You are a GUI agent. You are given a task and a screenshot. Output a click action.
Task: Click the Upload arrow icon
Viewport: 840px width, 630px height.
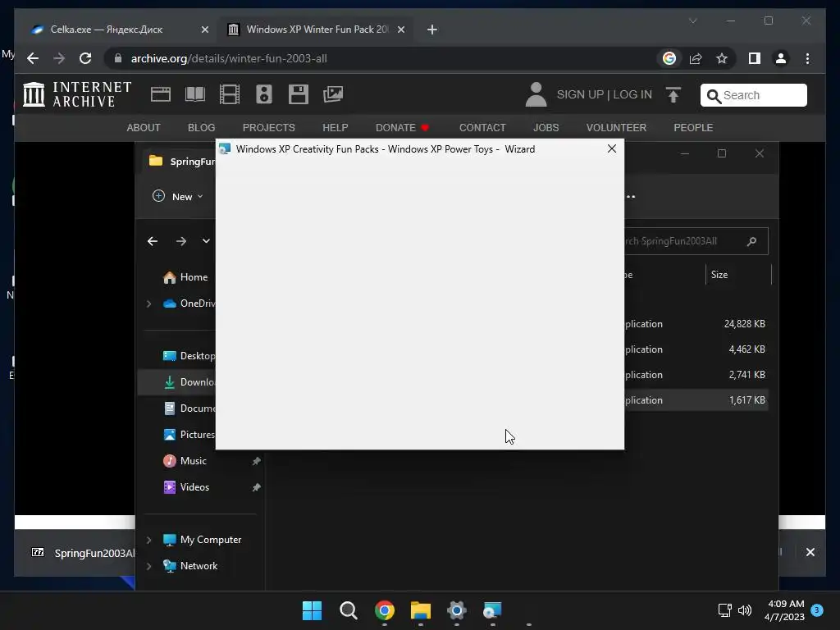coord(673,95)
